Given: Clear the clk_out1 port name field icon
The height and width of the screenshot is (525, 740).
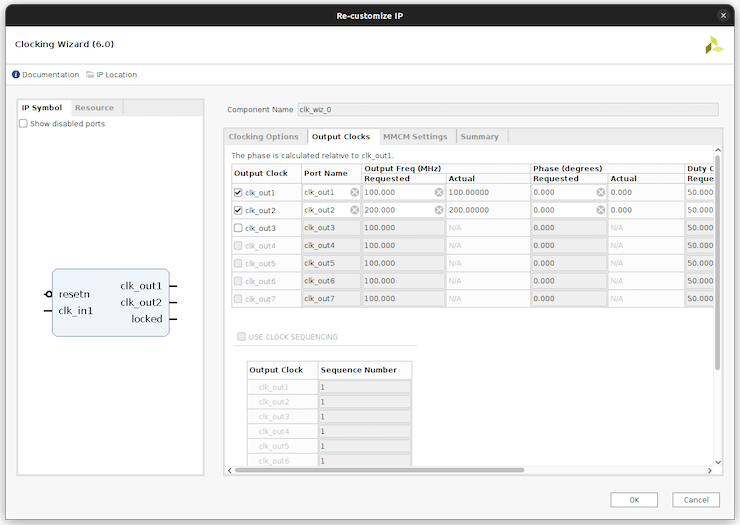Looking at the screenshot, I should (x=354, y=192).
